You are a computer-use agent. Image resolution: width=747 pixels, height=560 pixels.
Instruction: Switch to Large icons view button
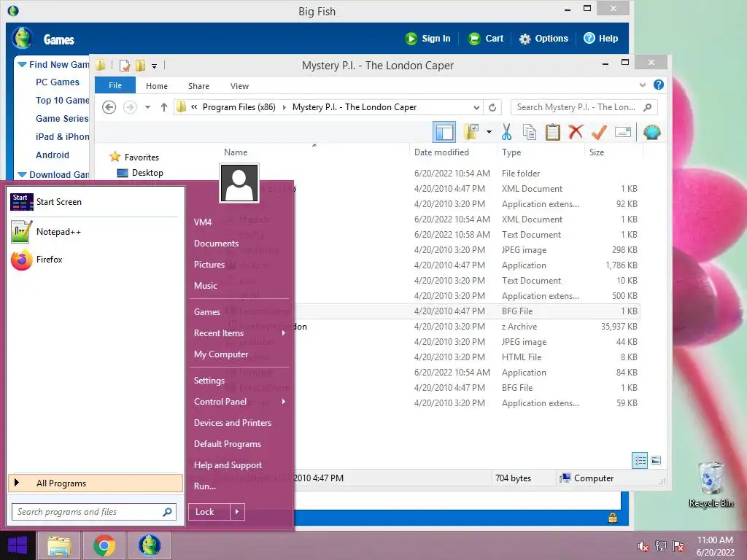(x=656, y=460)
